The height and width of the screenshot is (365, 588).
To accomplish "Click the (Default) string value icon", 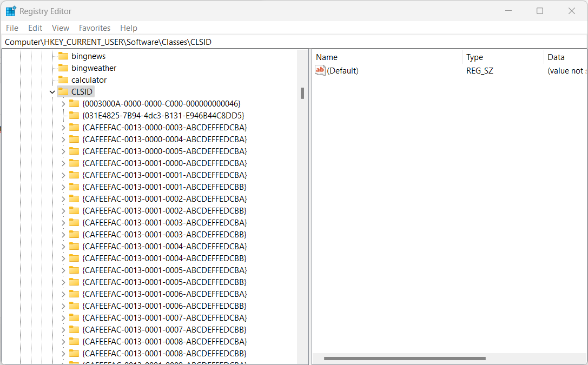I will [320, 70].
